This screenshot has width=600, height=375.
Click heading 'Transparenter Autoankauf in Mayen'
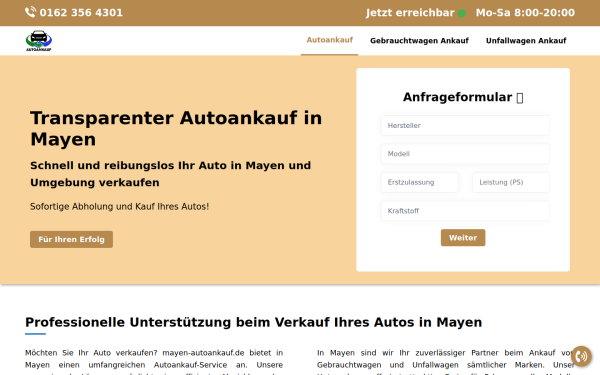click(176, 128)
